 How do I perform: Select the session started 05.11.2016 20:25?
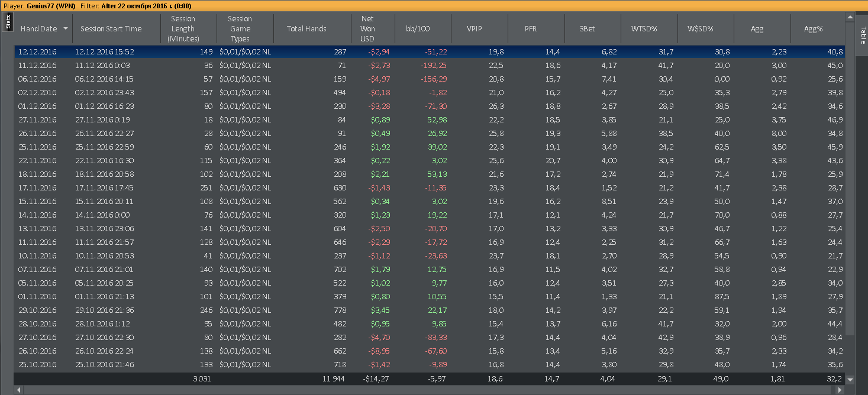430,283
